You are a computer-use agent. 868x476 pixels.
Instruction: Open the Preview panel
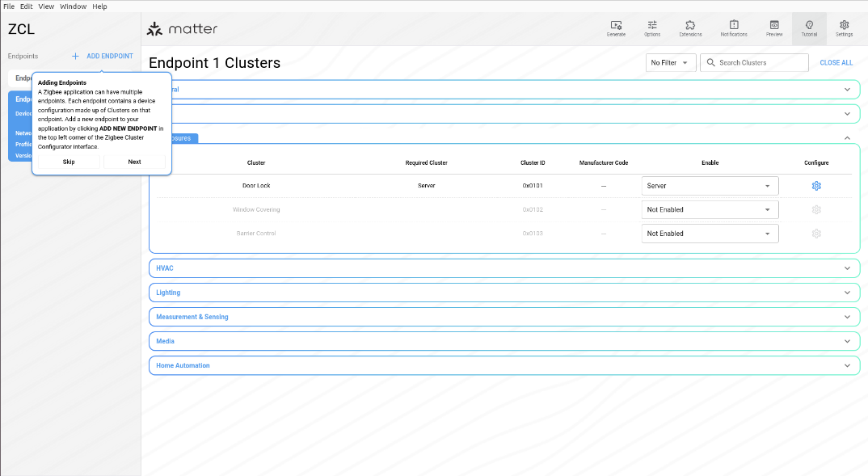pos(773,27)
